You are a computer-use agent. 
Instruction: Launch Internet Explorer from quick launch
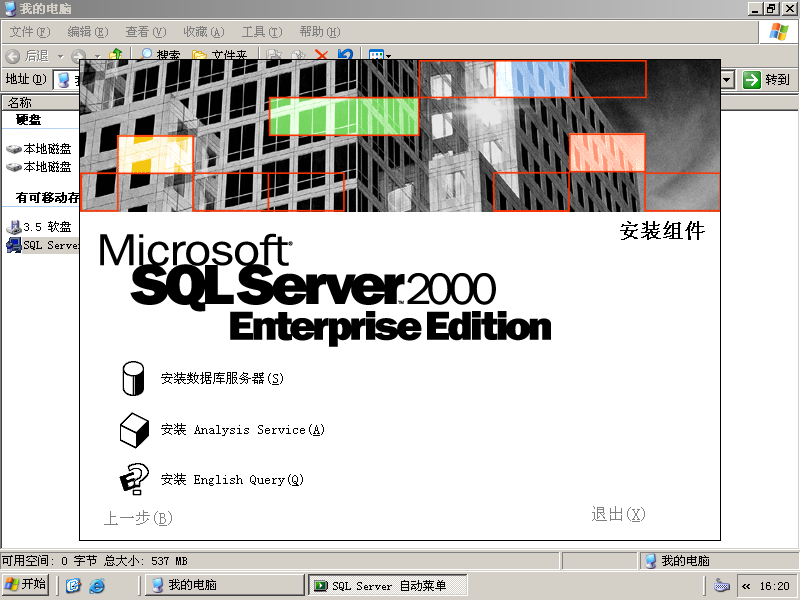(x=97, y=585)
